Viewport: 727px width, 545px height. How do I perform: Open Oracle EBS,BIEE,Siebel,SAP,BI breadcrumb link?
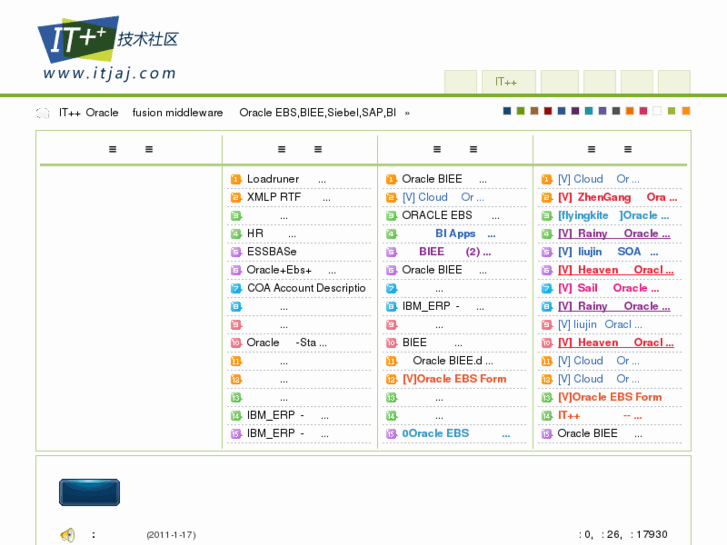coord(318,113)
